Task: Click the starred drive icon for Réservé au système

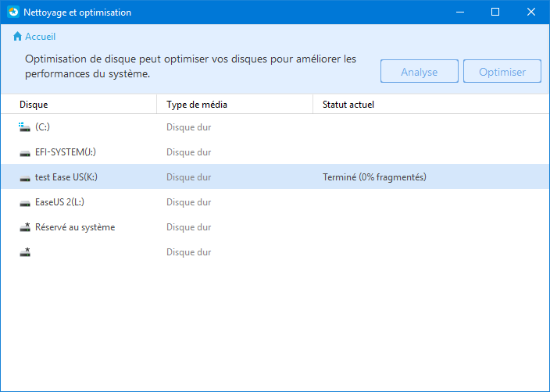Action: pos(25,227)
